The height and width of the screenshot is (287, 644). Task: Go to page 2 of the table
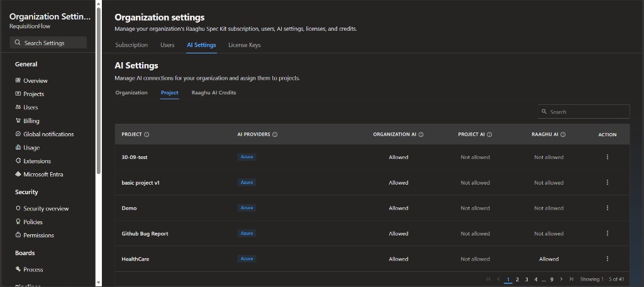(x=518, y=279)
